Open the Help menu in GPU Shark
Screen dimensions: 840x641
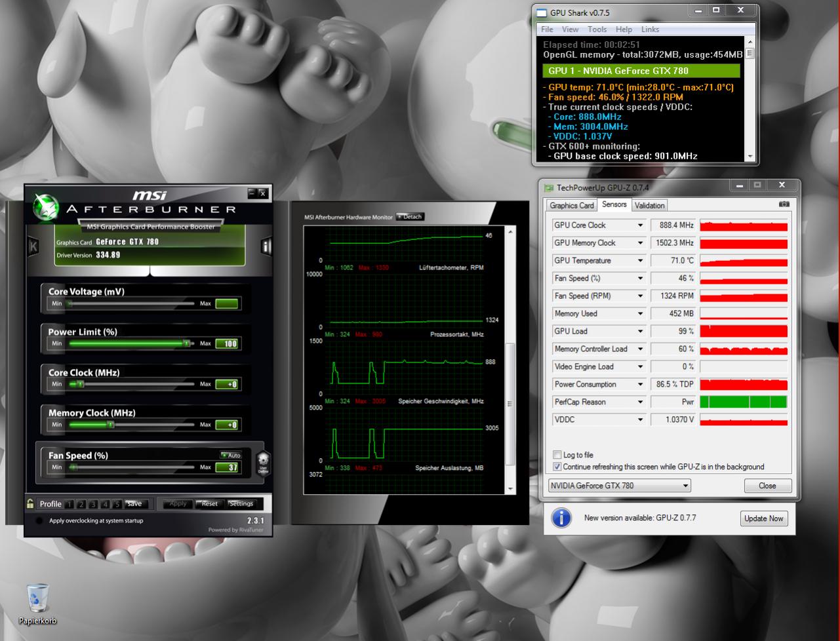coord(624,29)
